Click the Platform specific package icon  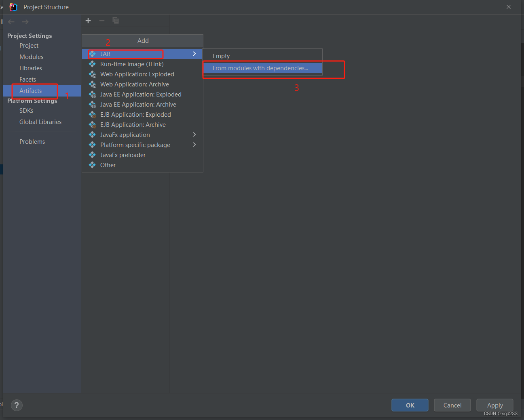click(93, 145)
